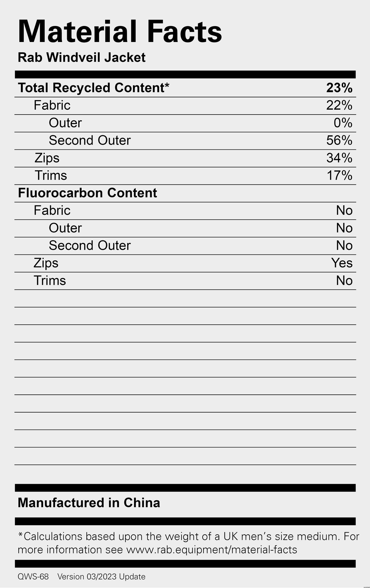The image size is (370, 588).
Task: Click Trims label in Fluorocarbon section
Action: click(x=50, y=281)
